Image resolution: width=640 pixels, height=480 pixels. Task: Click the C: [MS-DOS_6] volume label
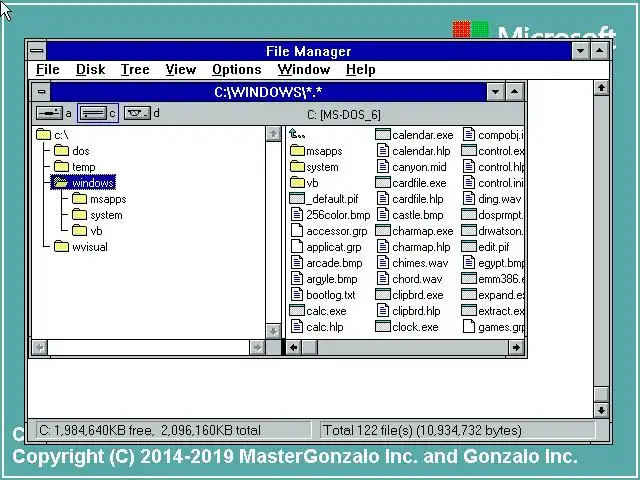click(x=344, y=115)
